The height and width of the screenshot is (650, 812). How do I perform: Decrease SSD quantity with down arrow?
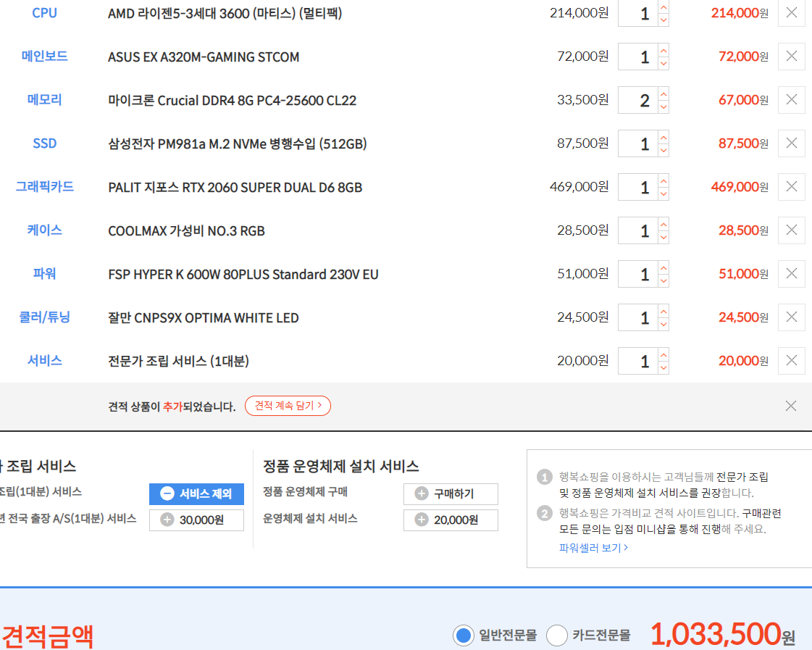[664, 150]
